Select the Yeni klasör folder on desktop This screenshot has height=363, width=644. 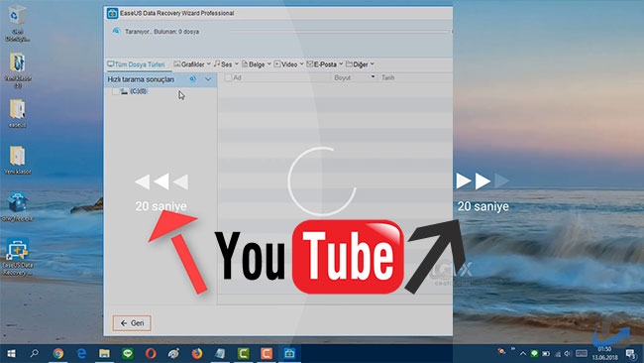coord(17,161)
